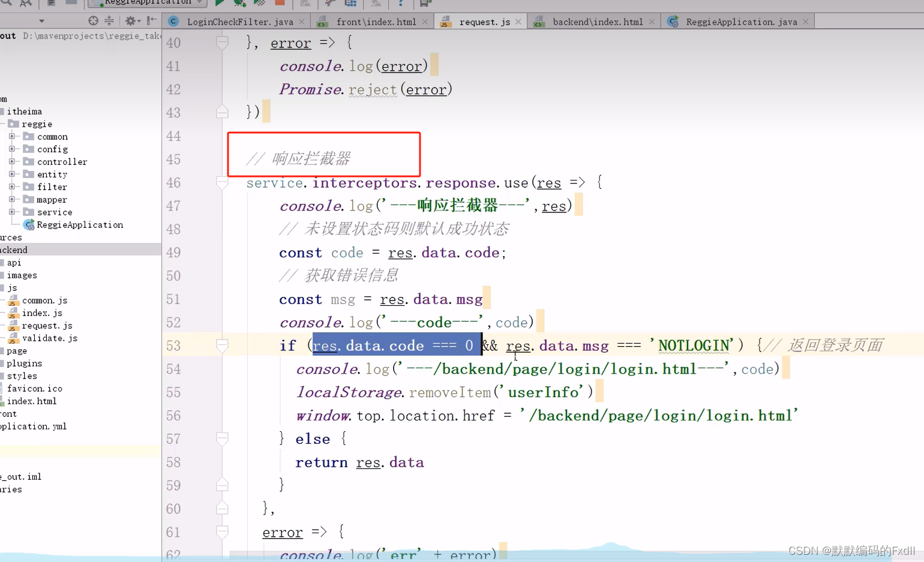The image size is (924, 562).
Task: Click the Run with Coverage shield icon
Action: [x=258, y=3]
